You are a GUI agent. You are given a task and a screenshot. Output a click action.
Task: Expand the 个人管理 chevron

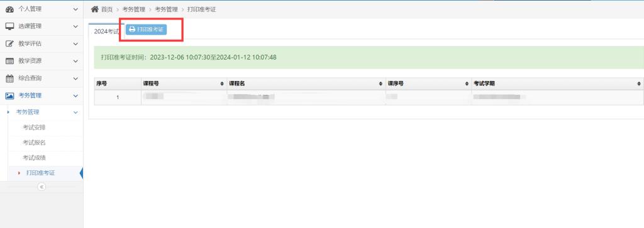75,9
